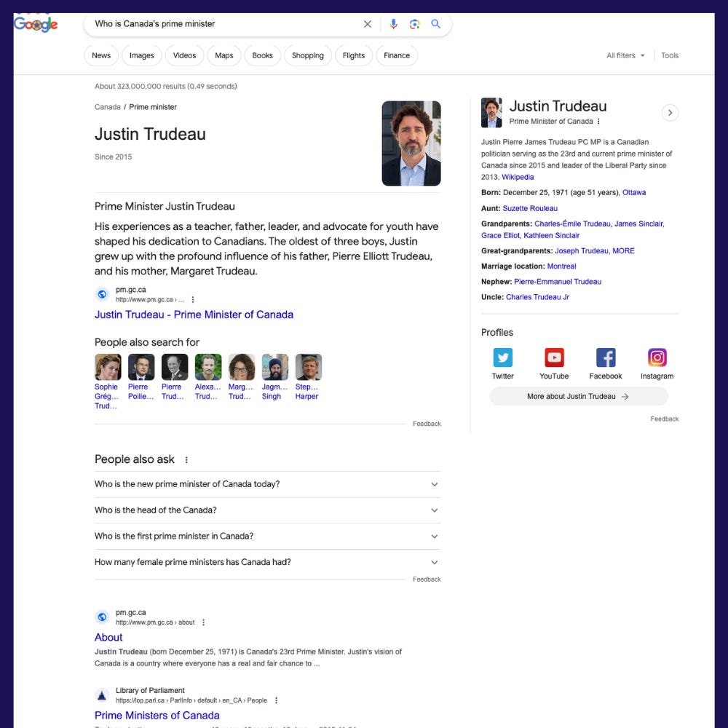The height and width of the screenshot is (728, 728).
Task: Click More about Justin Trudeau button
Action: point(579,397)
